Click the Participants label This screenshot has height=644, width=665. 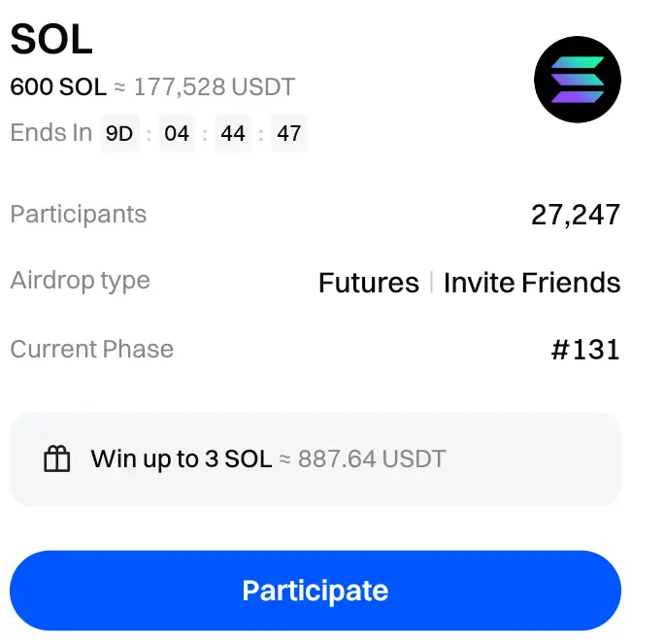[x=79, y=215]
